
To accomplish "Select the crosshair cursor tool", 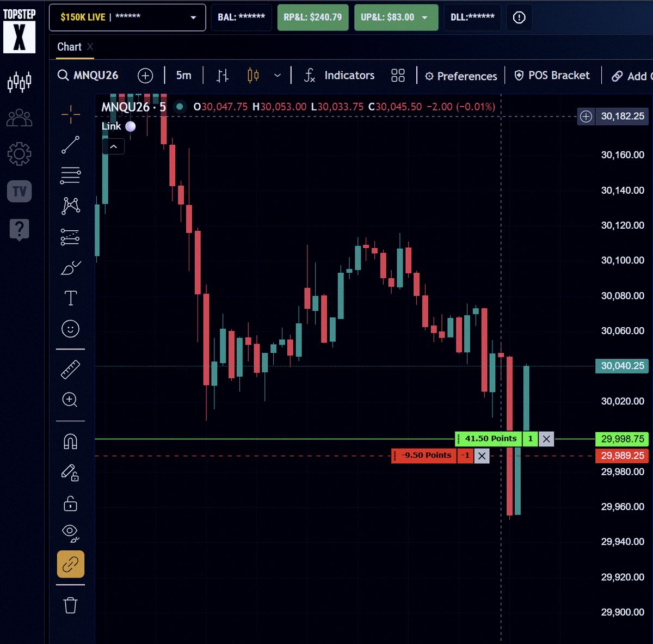I will (x=70, y=114).
